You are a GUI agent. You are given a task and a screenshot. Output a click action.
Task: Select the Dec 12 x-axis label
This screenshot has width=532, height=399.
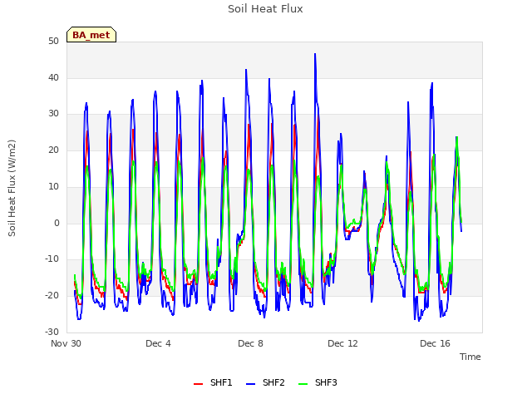tap(342, 343)
